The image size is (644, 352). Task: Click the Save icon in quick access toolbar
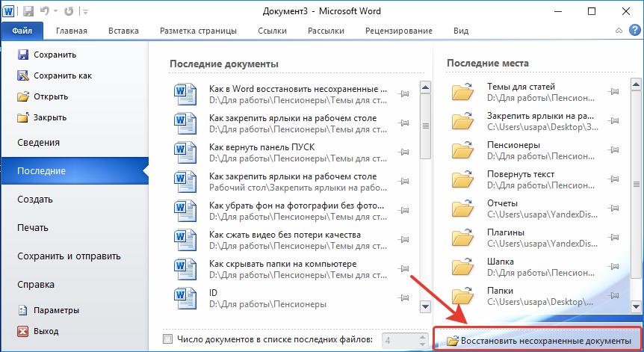point(29,11)
